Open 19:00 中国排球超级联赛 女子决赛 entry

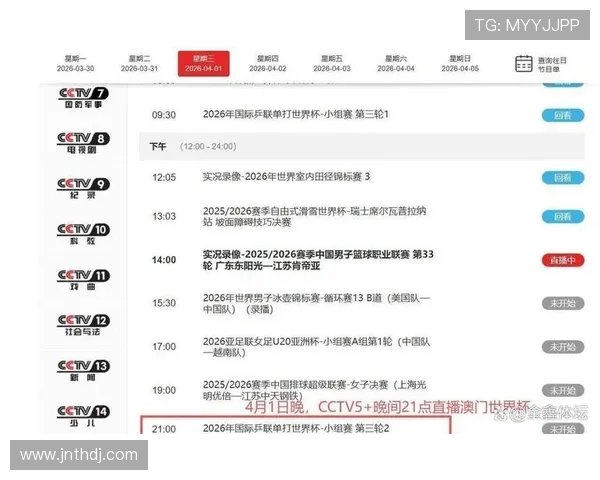[x=314, y=390]
